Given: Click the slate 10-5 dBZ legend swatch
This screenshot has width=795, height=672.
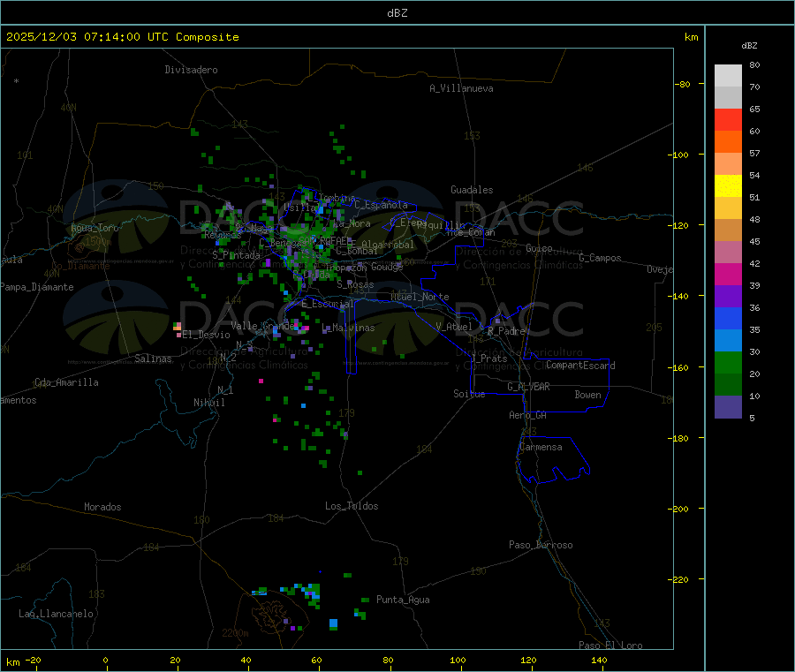Looking at the screenshot, I should [x=728, y=407].
